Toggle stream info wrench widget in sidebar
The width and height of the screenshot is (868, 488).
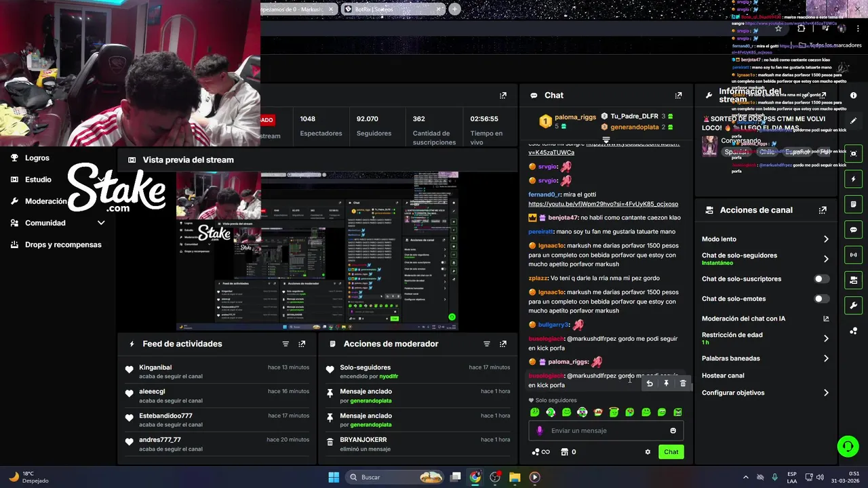[x=854, y=305]
